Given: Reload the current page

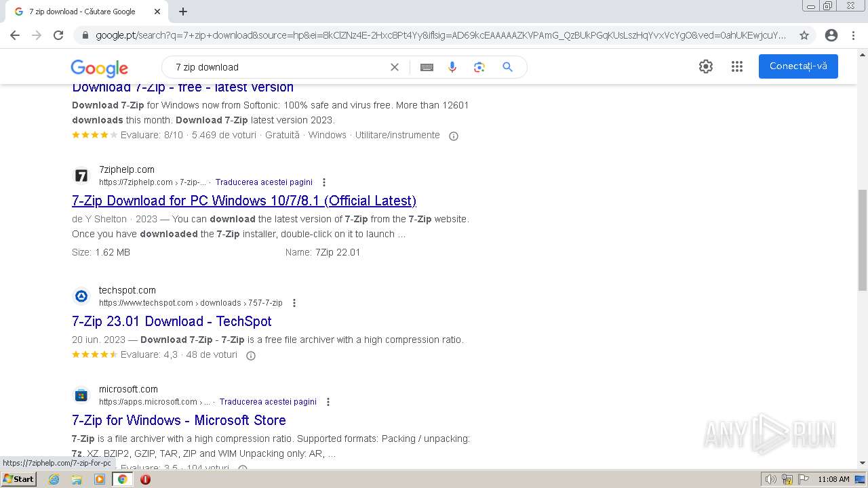Looking at the screenshot, I should [58, 35].
